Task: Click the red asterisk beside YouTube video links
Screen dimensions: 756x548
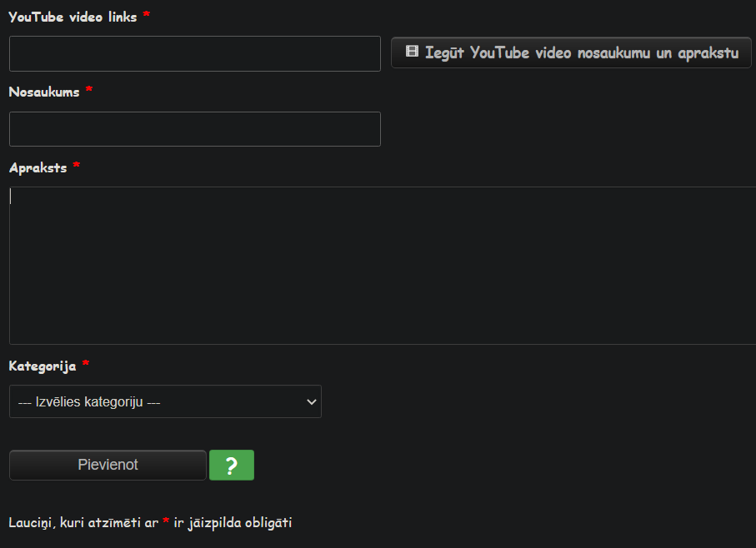Action: [147, 14]
